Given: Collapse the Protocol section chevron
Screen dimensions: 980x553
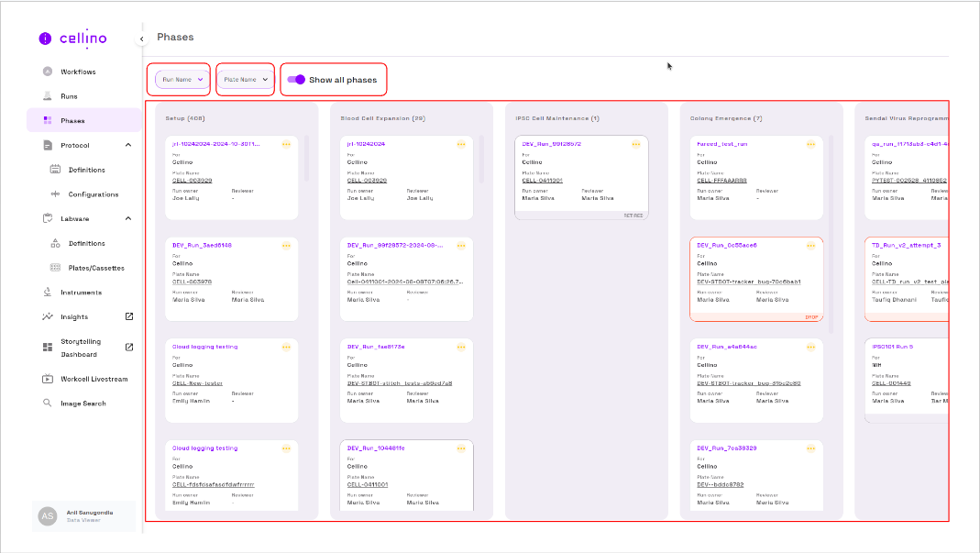Looking at the screenshot, I should pos(127,144).
